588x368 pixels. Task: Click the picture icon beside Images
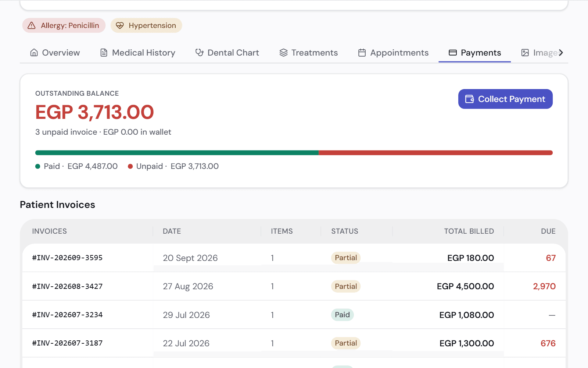pos(525,53)
